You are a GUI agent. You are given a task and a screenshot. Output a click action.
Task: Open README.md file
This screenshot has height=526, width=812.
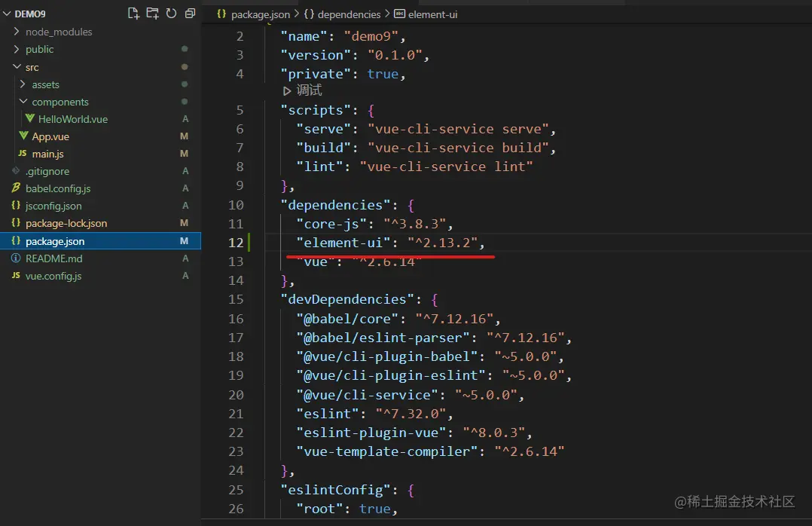(54, 258)
